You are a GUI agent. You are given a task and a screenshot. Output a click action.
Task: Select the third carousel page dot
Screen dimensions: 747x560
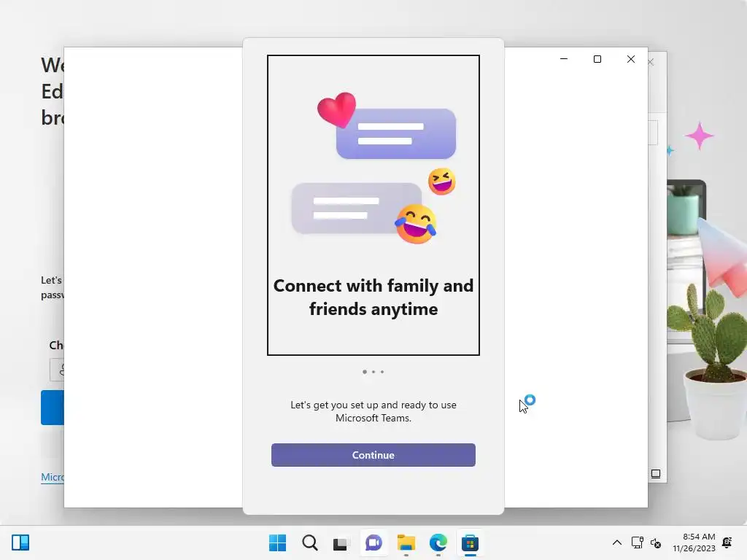point(382,372)
